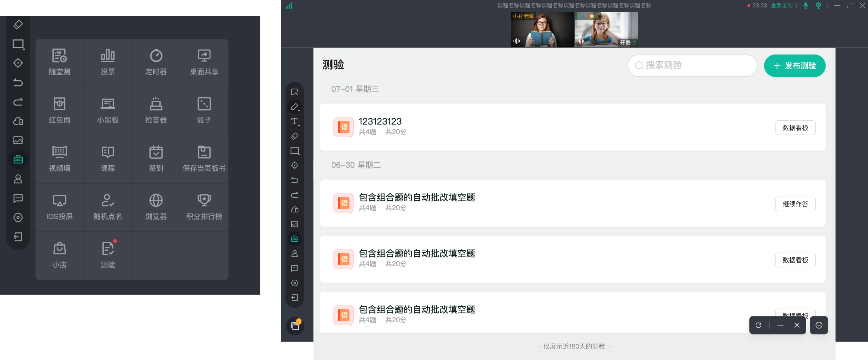Click 保存当页板书 save board tool
868x360 pixels.
204,159
